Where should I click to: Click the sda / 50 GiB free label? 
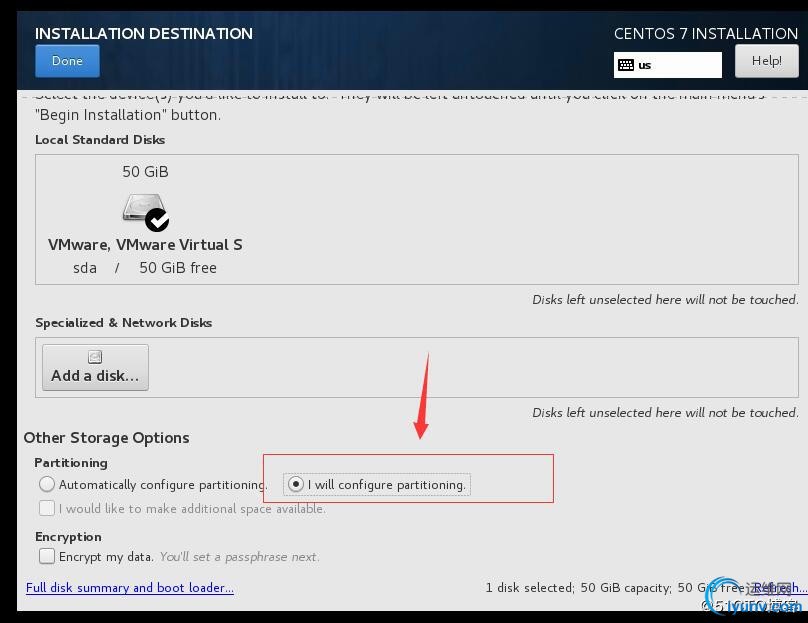[x=145, y=268]
